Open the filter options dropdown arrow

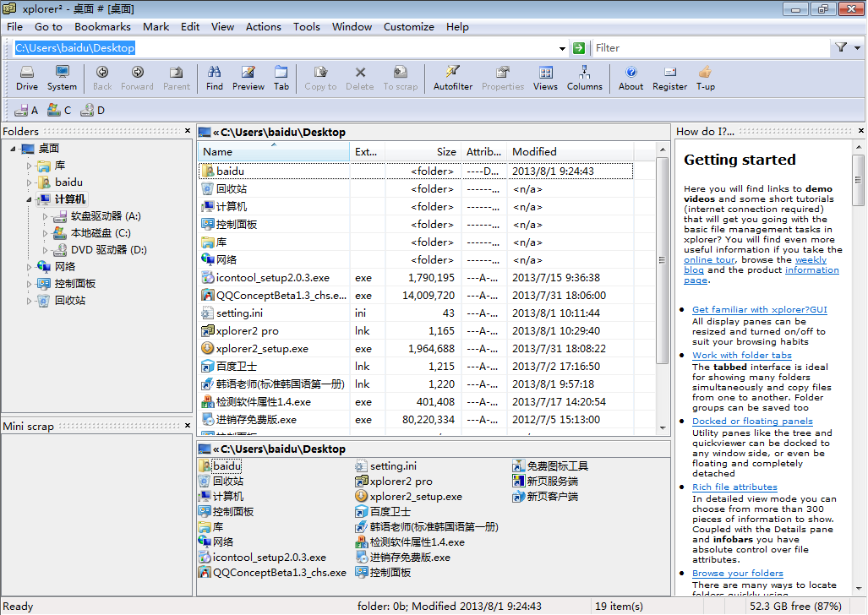click(858, 48)
